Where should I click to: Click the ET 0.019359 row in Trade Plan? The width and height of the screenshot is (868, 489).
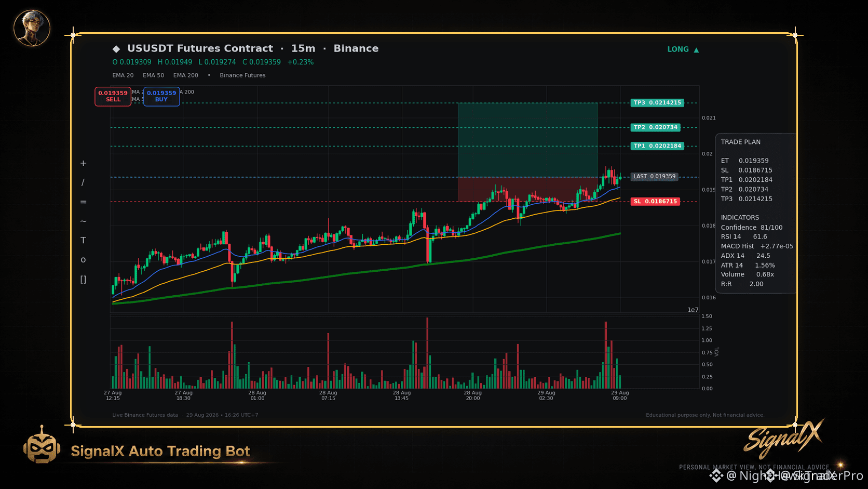(745, 161)
